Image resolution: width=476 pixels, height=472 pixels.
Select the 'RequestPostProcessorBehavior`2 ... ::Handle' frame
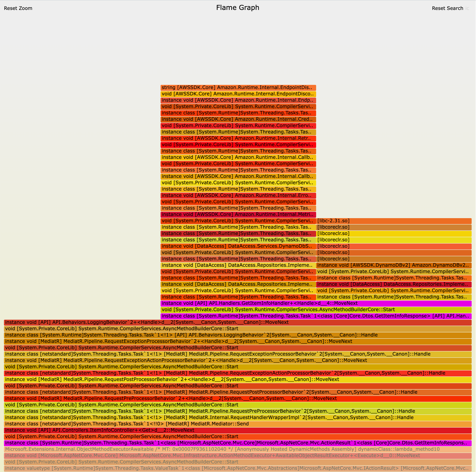point(238,392)
